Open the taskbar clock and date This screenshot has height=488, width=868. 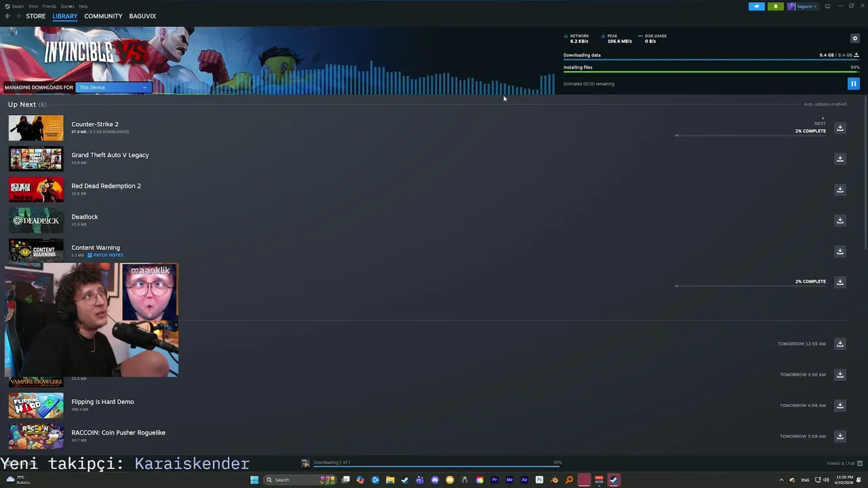(x=844, y=480)
